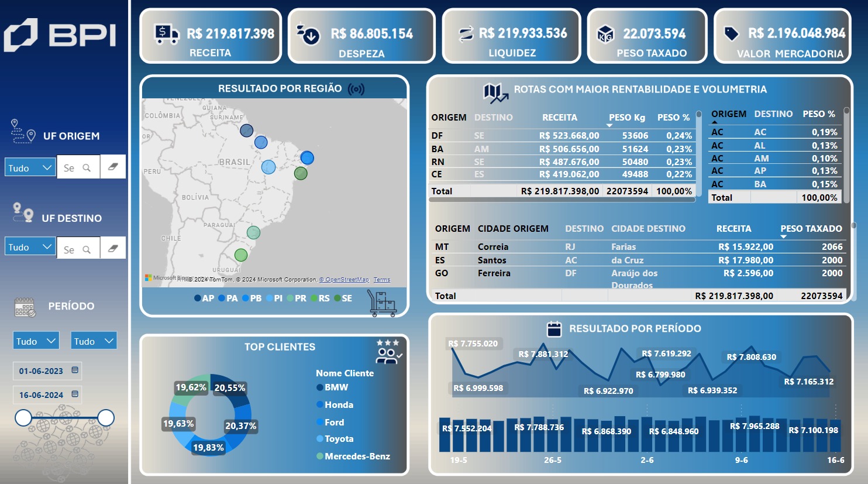Click the UF Destino location pins icon
Screen dimensions: 868x484
click(23, 212)
